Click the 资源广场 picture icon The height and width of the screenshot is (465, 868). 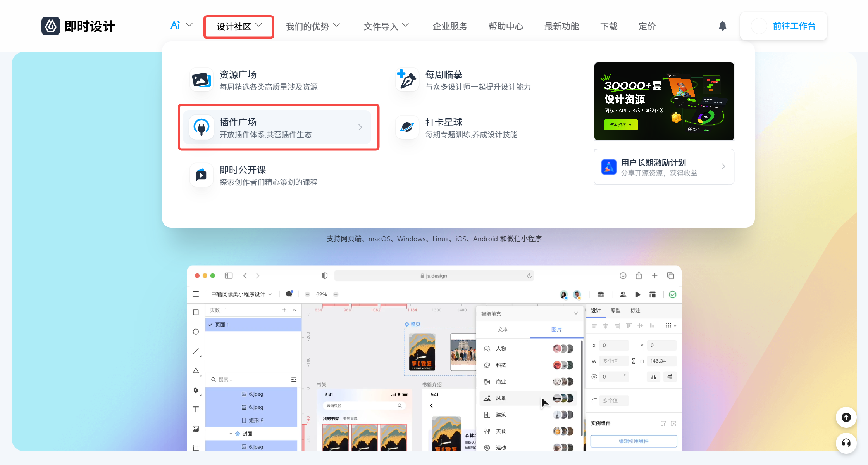201,80
